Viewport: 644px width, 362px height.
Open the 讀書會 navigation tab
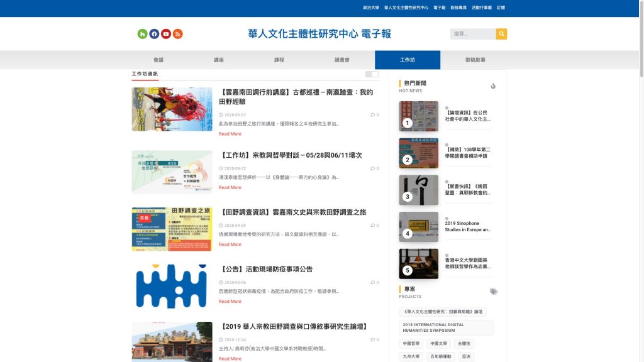[342, 60]
